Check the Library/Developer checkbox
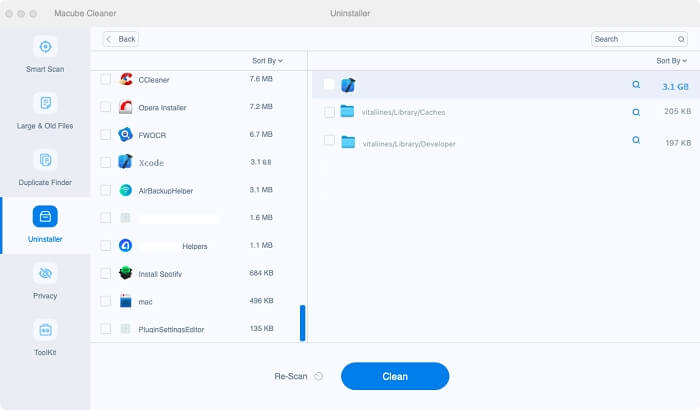Viewport: 700px width, 410px height. (329, 140)
